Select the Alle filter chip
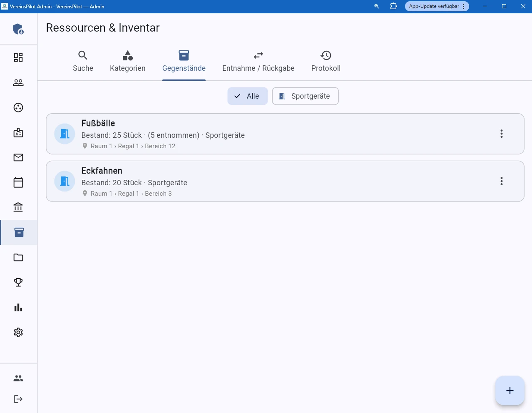532x413 pixels. click(x=247, y=96)
